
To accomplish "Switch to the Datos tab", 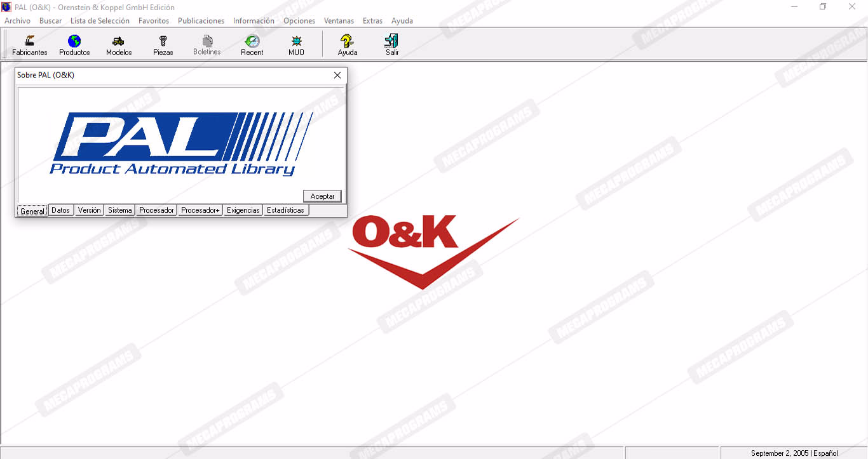I will (61, 210).
